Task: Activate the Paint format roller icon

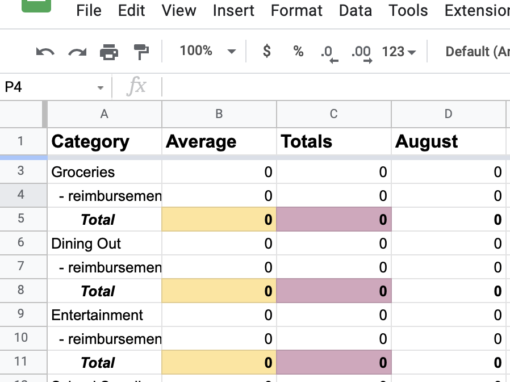Action: point(141,52)
